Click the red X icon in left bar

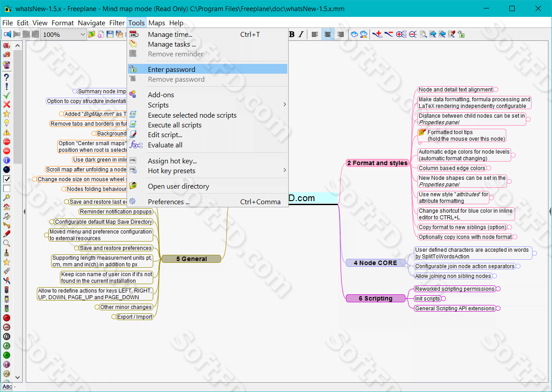coord(7,104)
